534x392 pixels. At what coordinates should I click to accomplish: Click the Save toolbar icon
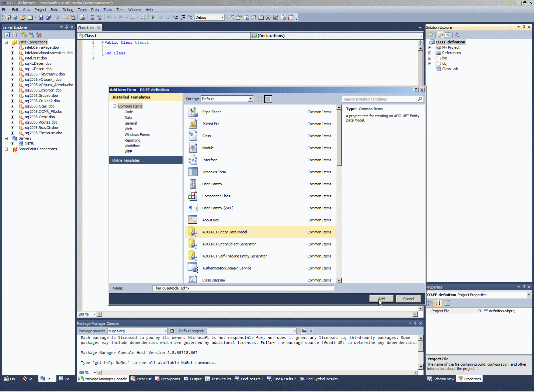(x=41, y=17)
